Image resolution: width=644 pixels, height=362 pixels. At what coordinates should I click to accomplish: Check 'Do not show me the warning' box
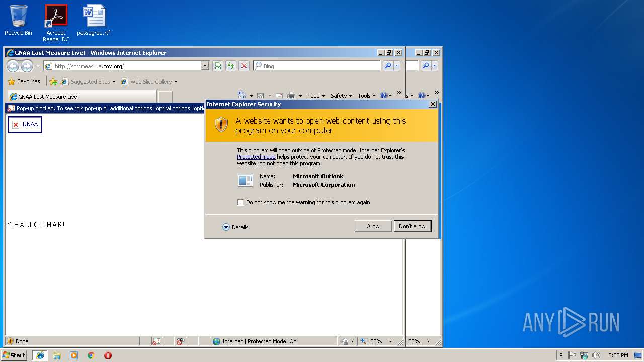(x=240, y=202)
